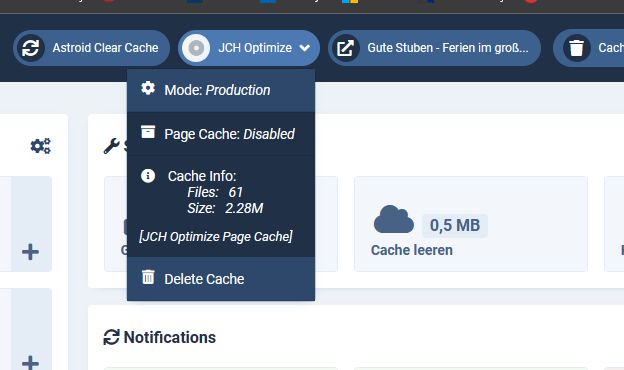Click the Size: 2.28M text
This screenshot has width=624, height=370.
(225, 208)
